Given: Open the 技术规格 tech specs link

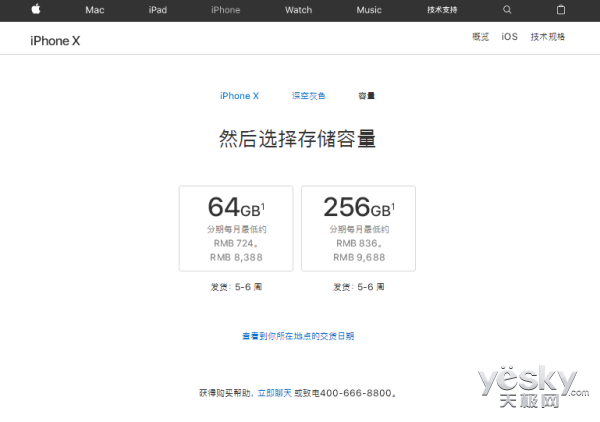Looking at the screenshot, I should coord(548,37).
